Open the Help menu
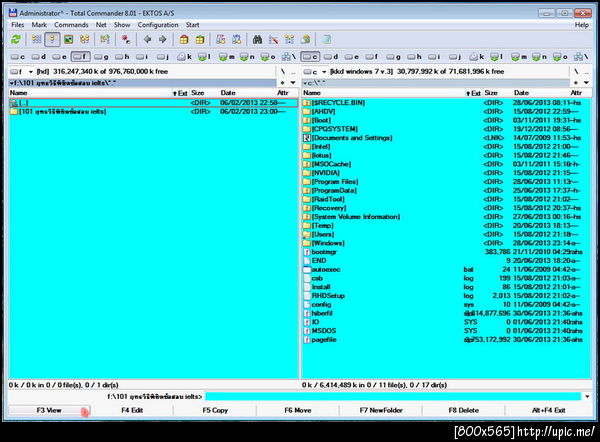The height and width of the screenshot is (442, 600). (x=582, y=24)
